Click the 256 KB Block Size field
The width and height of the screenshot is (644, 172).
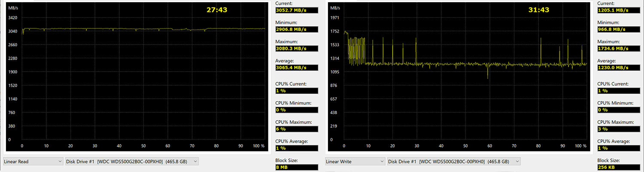(x=618, y=167)
